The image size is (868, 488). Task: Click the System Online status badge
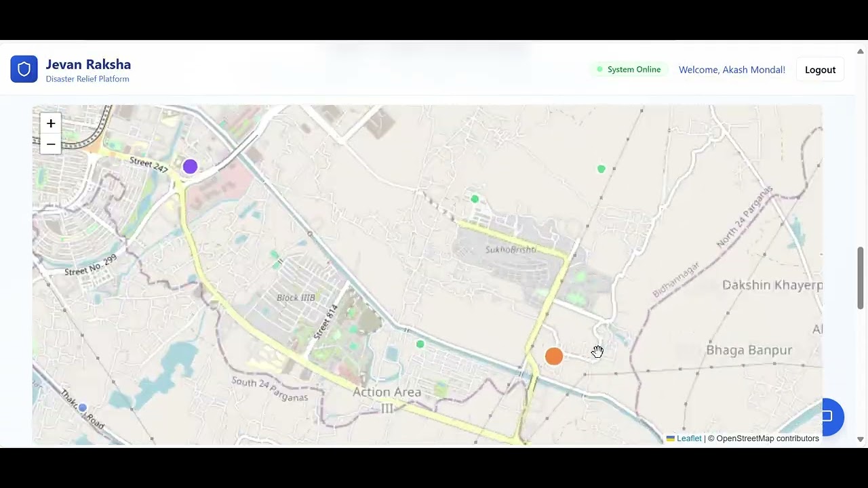629,70
